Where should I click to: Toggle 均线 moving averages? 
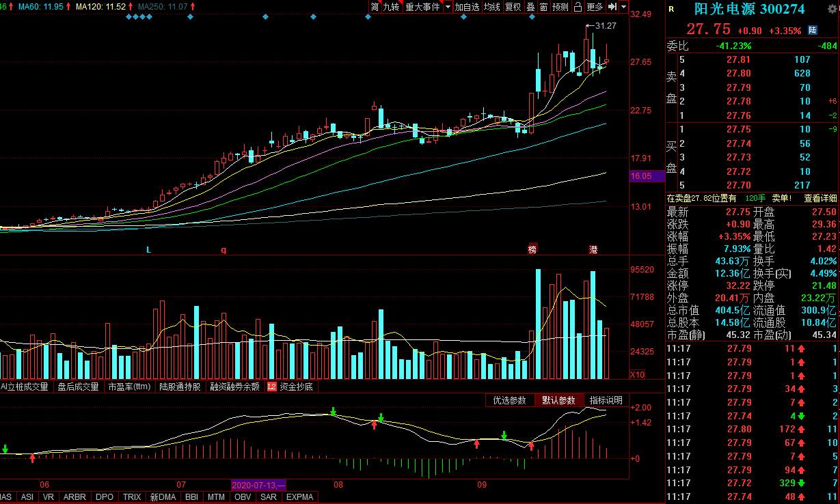coord(491,7)
